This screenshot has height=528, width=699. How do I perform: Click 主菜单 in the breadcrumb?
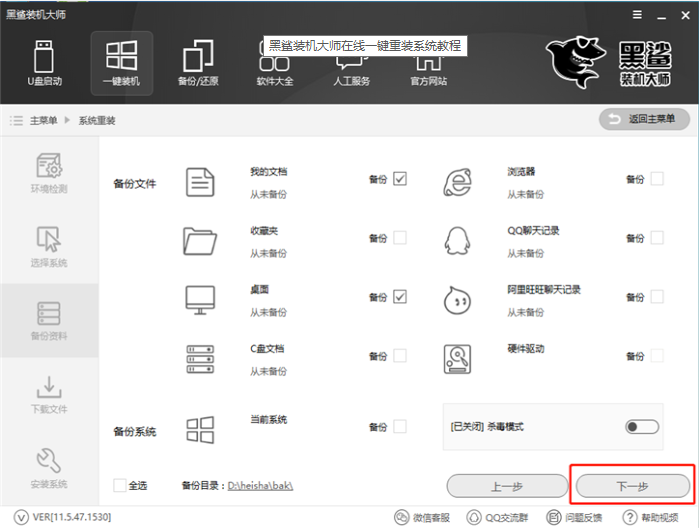coord(44,121)
